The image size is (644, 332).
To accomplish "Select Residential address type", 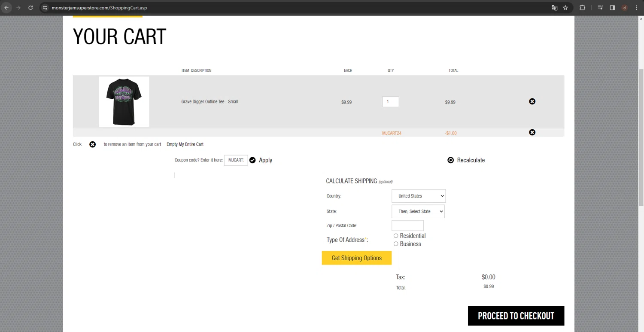I will click(396, 236).
